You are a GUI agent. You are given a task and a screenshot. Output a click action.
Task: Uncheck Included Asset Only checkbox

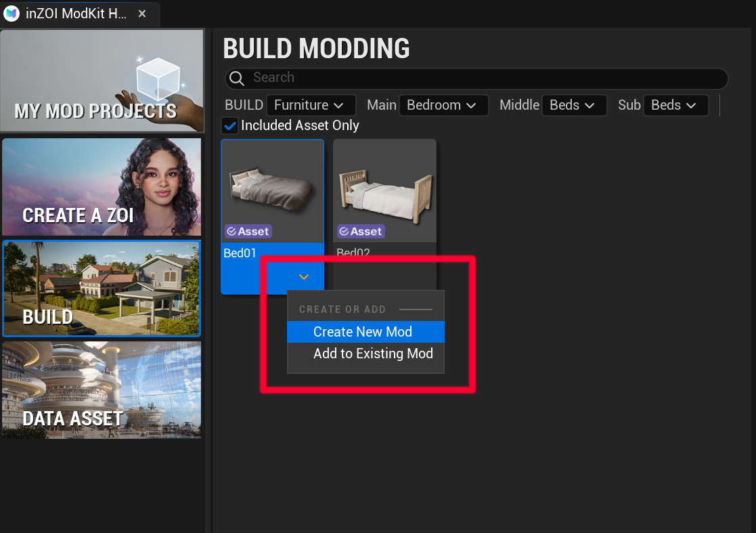[x=230, y=126]
